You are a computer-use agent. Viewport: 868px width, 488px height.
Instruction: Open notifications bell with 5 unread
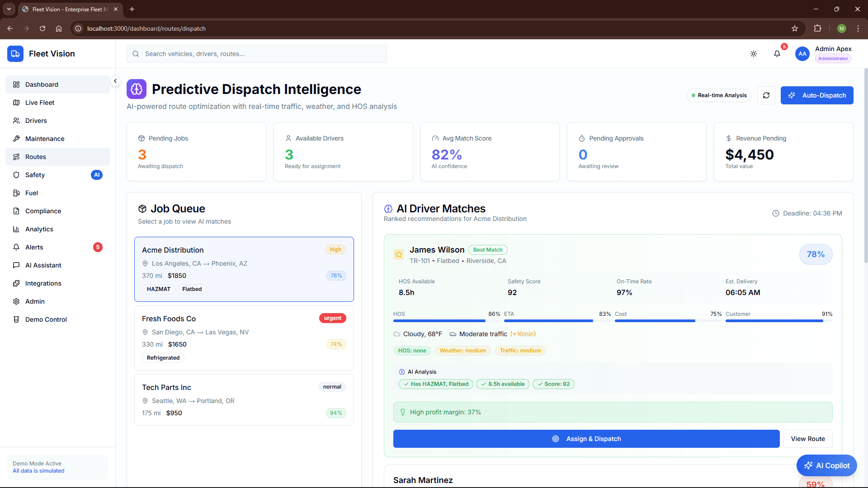pyautogui.click(x=777, y=54)
